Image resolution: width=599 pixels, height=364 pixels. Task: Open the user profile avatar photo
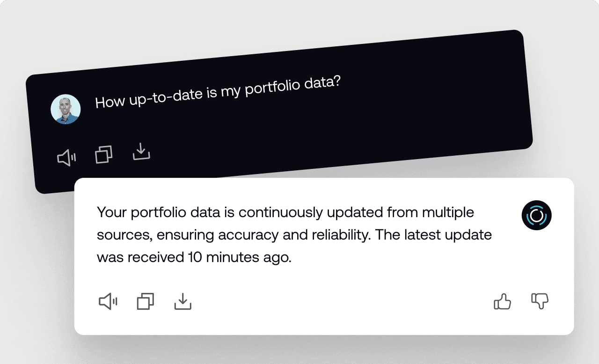(x=66, y=109)
